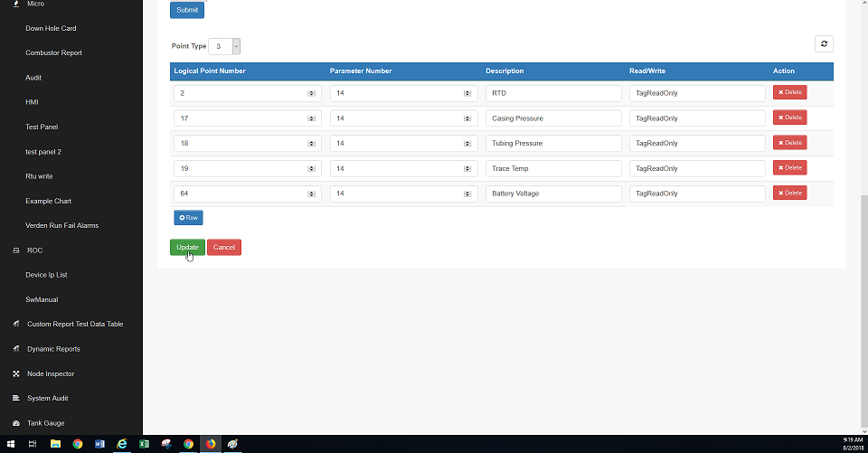
Task: Select Verden Run Fail Alarms menu item
Action: point(61,225)
